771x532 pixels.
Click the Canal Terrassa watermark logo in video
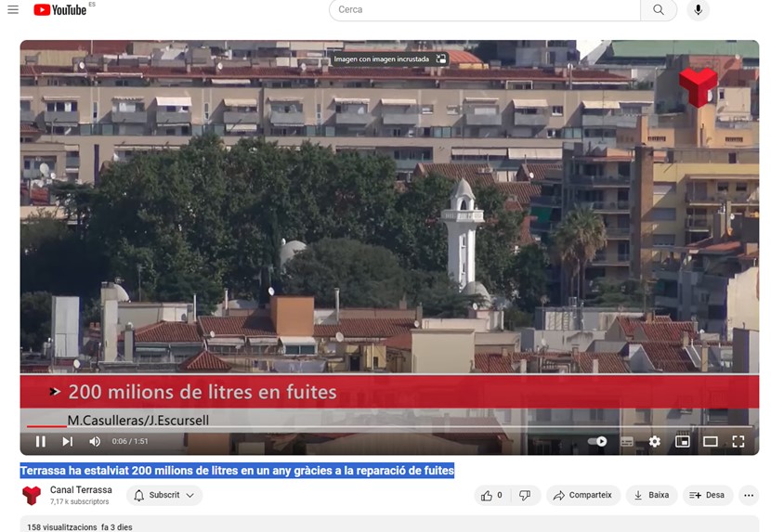click(x=699, y=87)
